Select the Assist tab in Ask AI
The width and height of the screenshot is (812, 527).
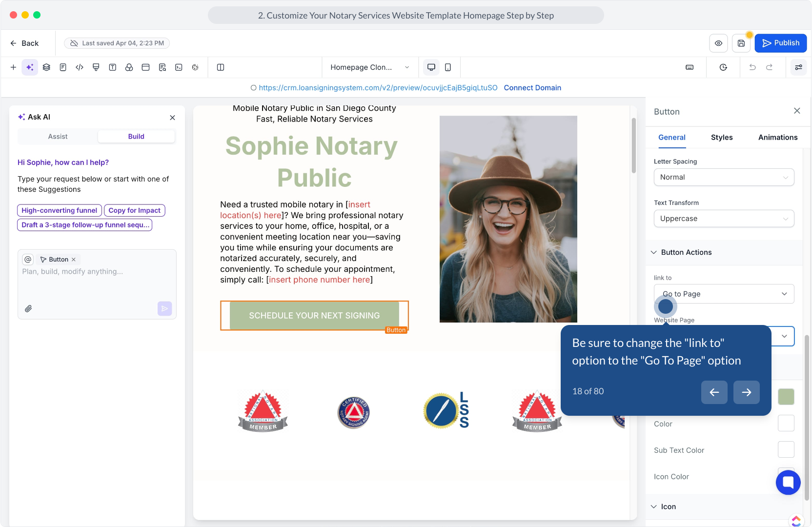58,137
